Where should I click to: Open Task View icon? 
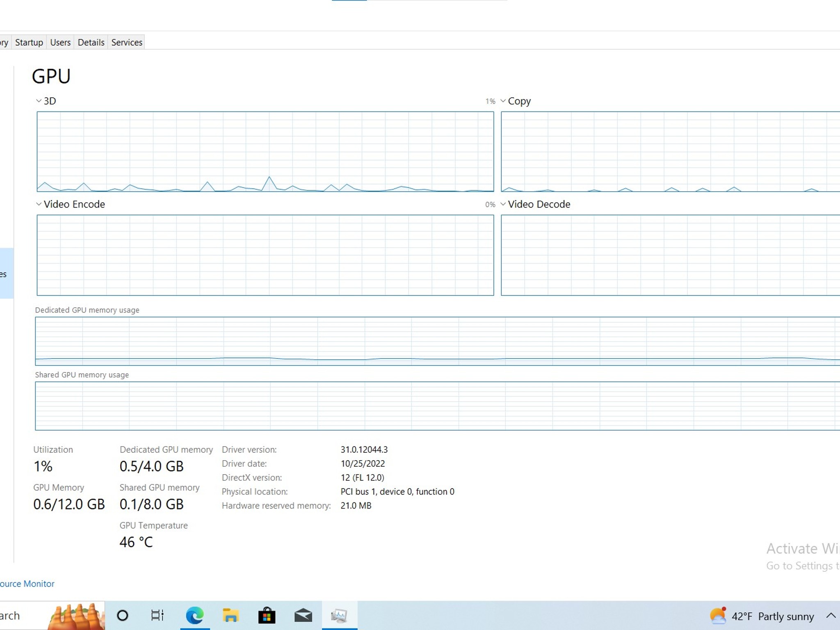(x=157, y=615)
